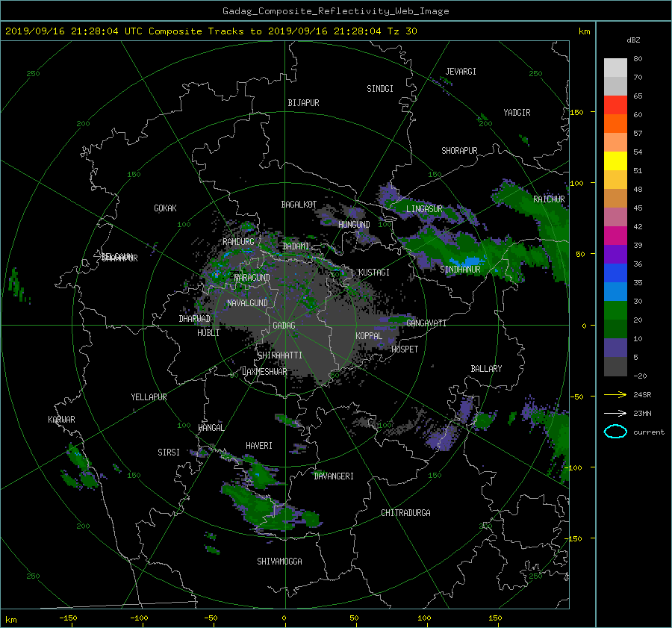
Task: Click the yellow 24SR track arrow
Action: coord(615,394)
